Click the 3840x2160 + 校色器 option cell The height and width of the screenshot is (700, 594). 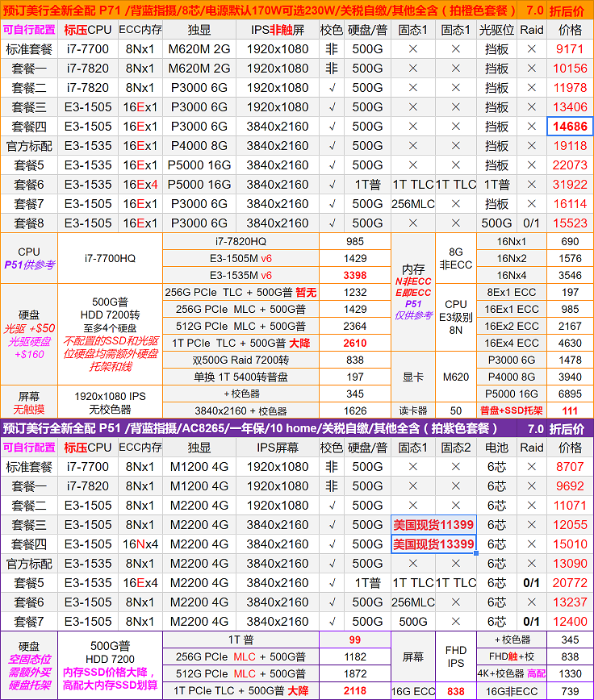[x=241, y=410]
